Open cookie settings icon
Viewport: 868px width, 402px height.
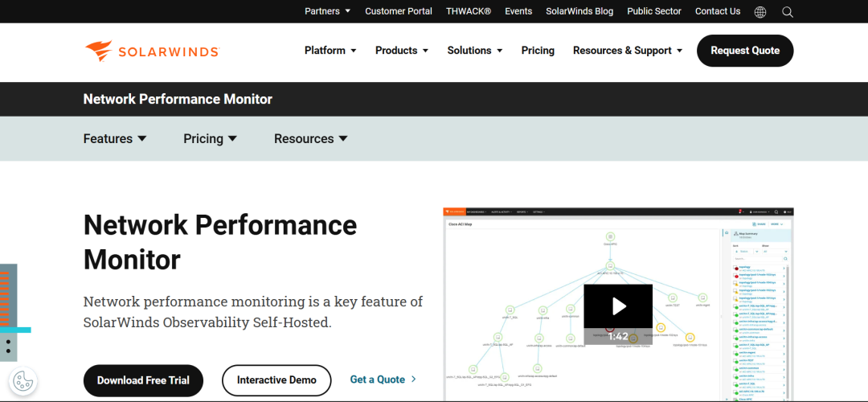point(23,380)
